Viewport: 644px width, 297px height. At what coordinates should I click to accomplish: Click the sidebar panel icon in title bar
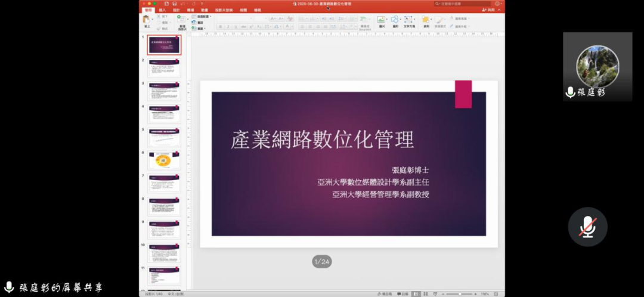(x=166, y=4)
